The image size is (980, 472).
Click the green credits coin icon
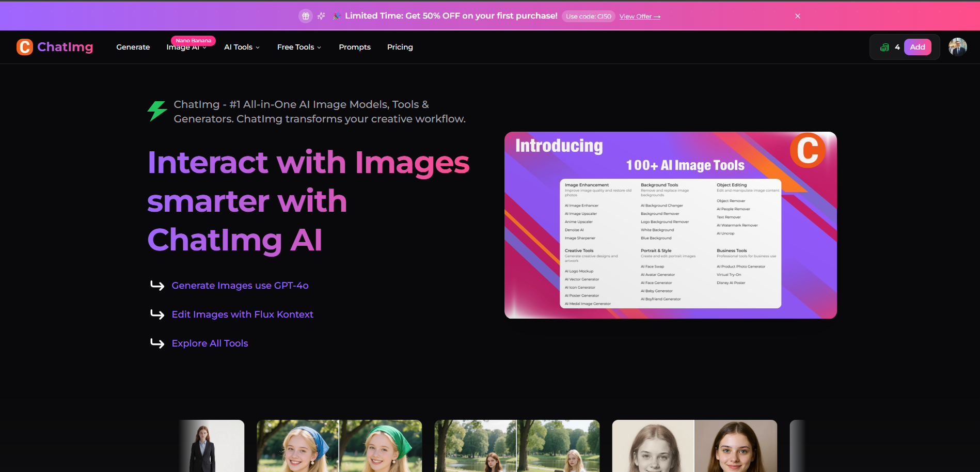click(x=884, y=47)
